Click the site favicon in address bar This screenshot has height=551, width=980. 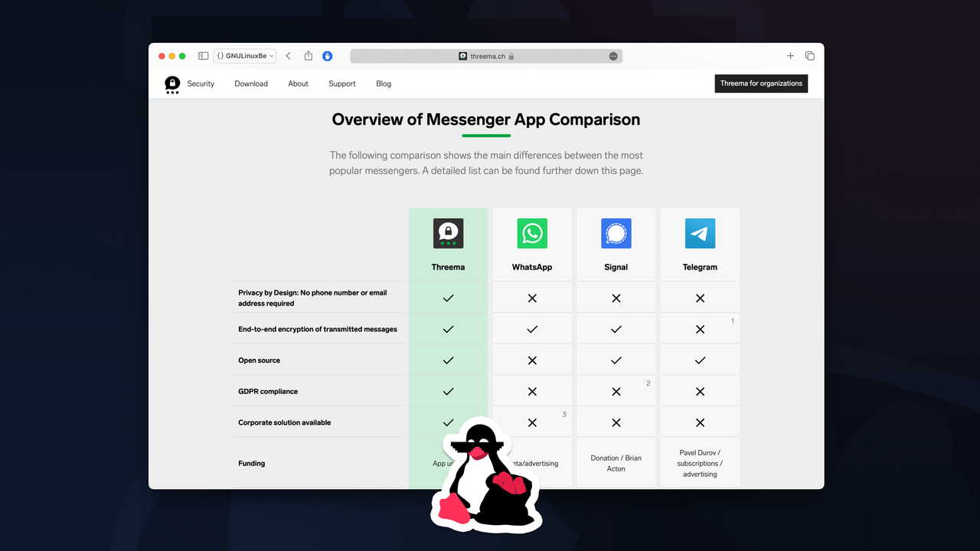(463, 56)
